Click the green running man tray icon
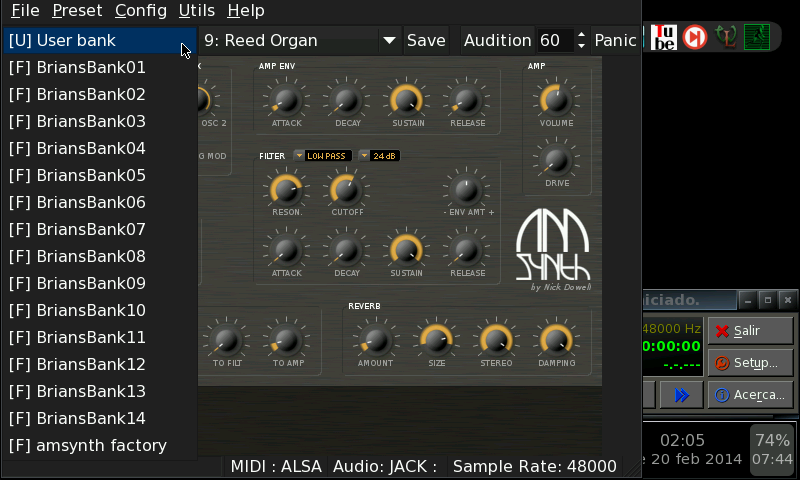The width and height of the screenshot is (800, 480). click(757, 37)
